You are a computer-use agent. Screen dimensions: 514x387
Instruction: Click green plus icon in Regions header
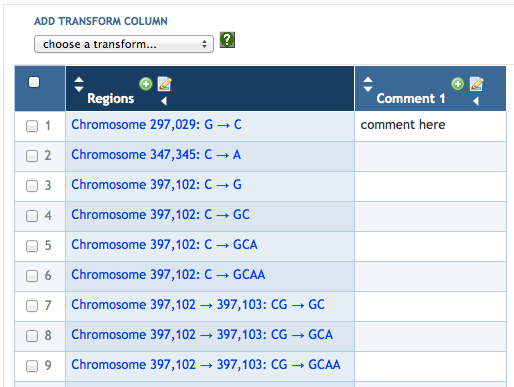coord(146,84)
